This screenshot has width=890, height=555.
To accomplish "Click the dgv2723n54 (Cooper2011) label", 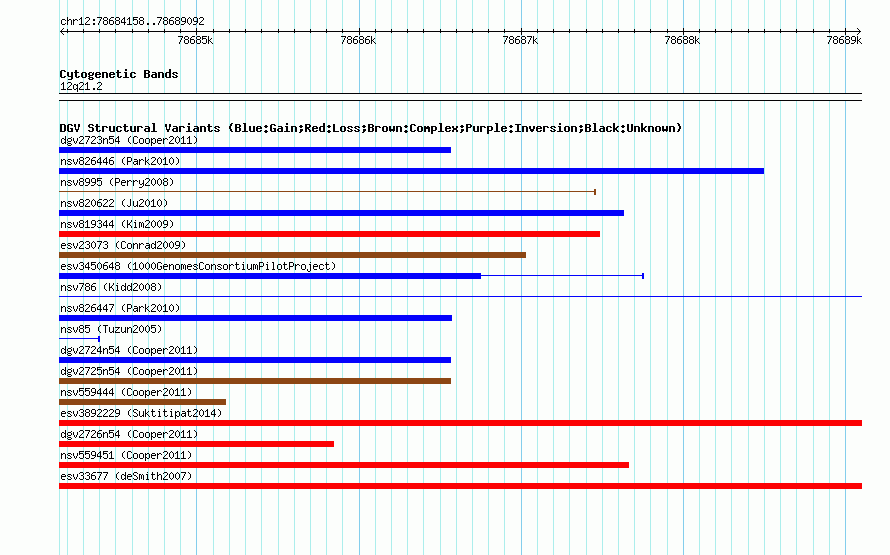I will pyautogui.click(x=129, y=140).
